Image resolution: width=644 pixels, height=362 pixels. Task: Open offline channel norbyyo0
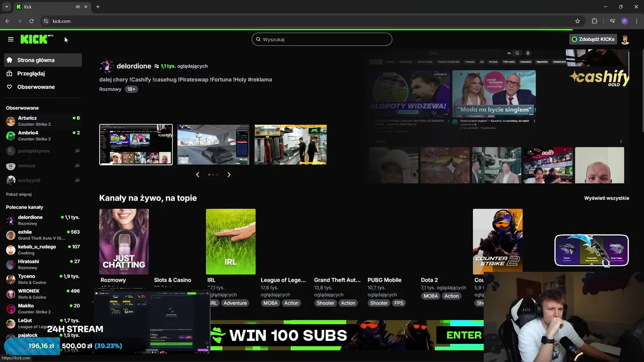(x=43, y=180)
